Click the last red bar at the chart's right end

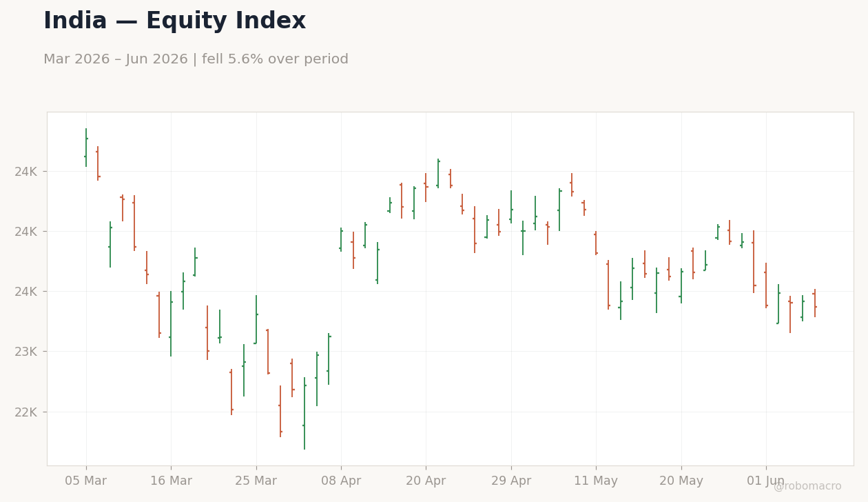pos(815,303)
